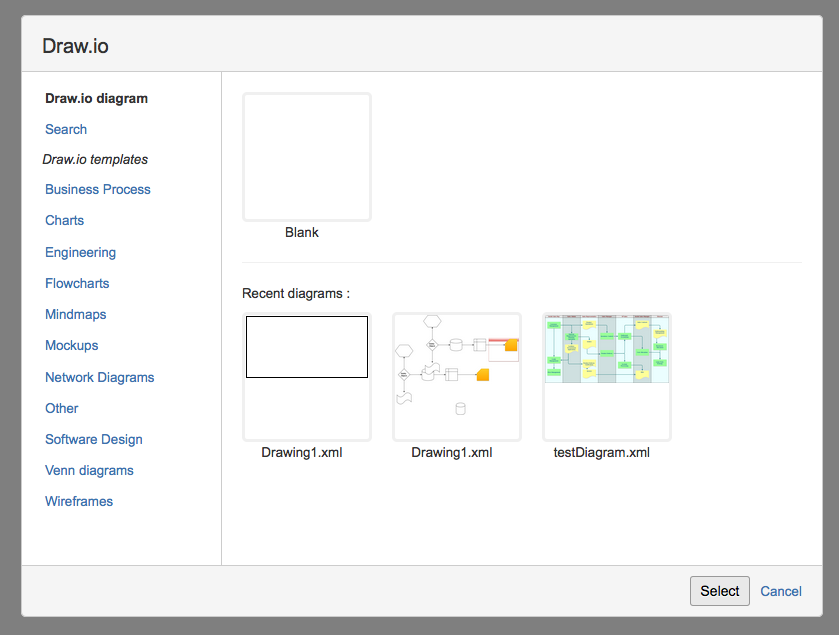The image size is (839, 635).
Task: Browse the Software Design templates
Action: [x=93, y=439]
